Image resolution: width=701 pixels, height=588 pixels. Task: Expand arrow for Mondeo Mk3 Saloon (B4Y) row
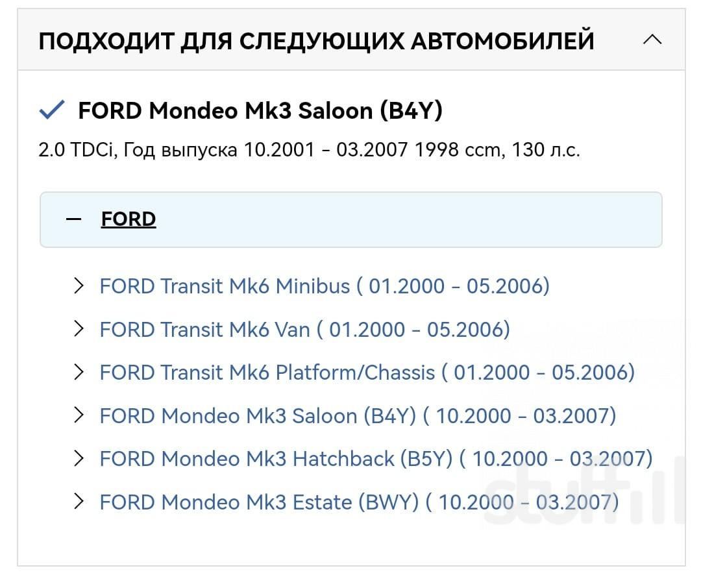click(79, 415)
